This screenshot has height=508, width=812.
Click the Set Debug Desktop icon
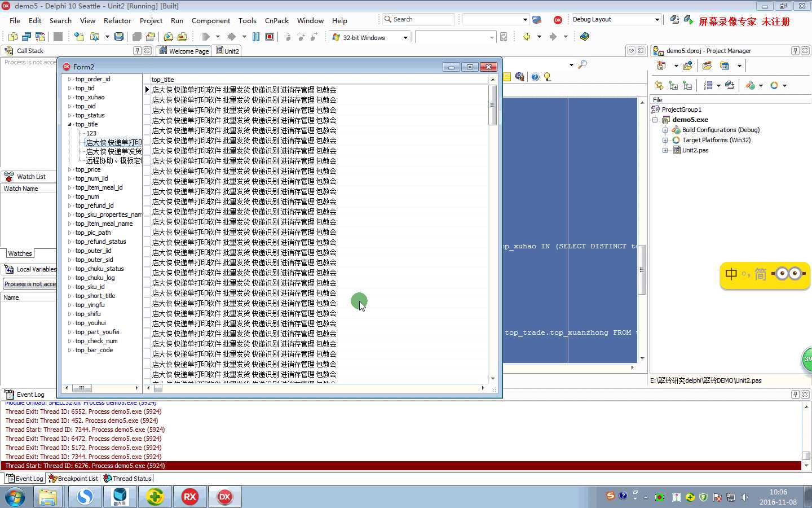pyautogui.click(x=689, y=20)
